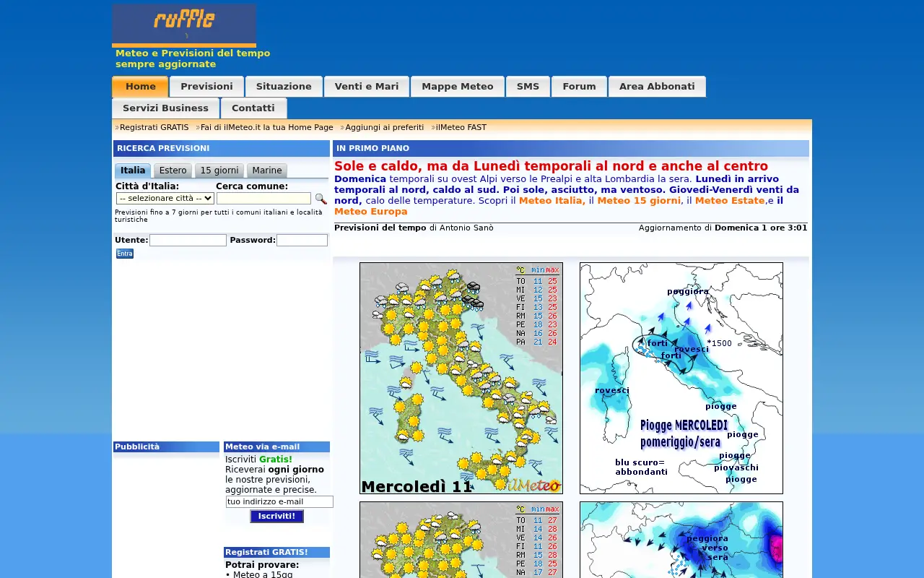924x578 pixels.
Task: Click the Aggiungi ai preferiti link
Action: point(384,127)
